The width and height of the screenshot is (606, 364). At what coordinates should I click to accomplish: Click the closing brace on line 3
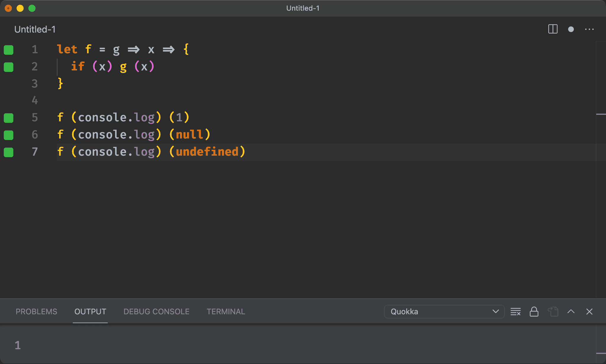coord(60,83)
